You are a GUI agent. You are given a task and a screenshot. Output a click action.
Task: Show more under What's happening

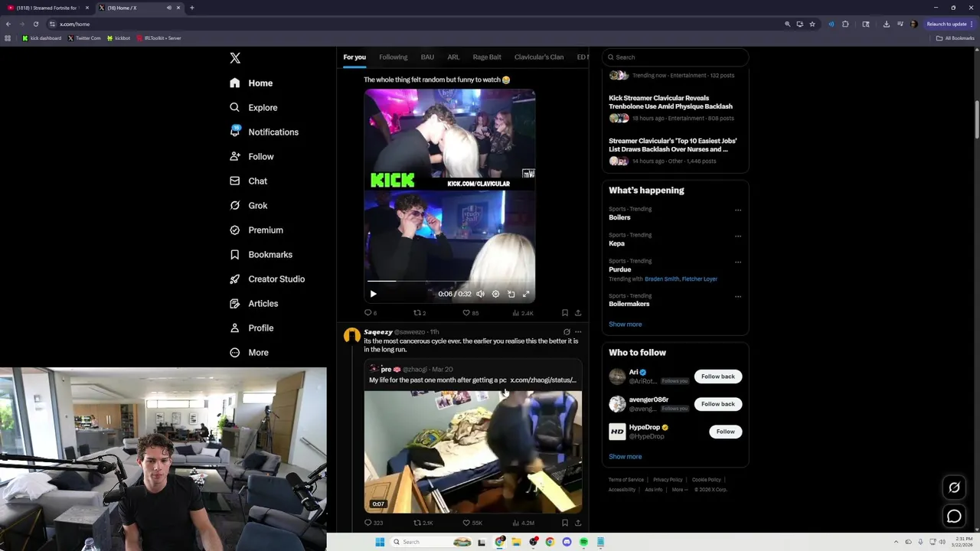tap(625, 324)
